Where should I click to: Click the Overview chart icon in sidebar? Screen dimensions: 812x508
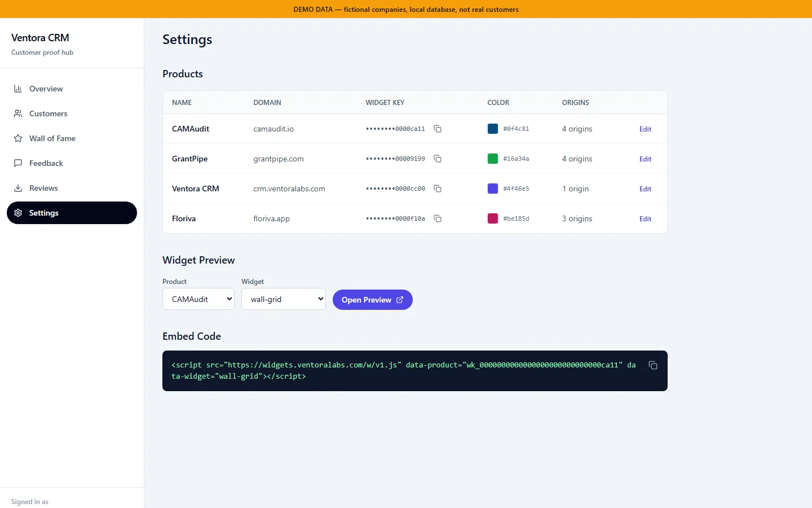18,89
